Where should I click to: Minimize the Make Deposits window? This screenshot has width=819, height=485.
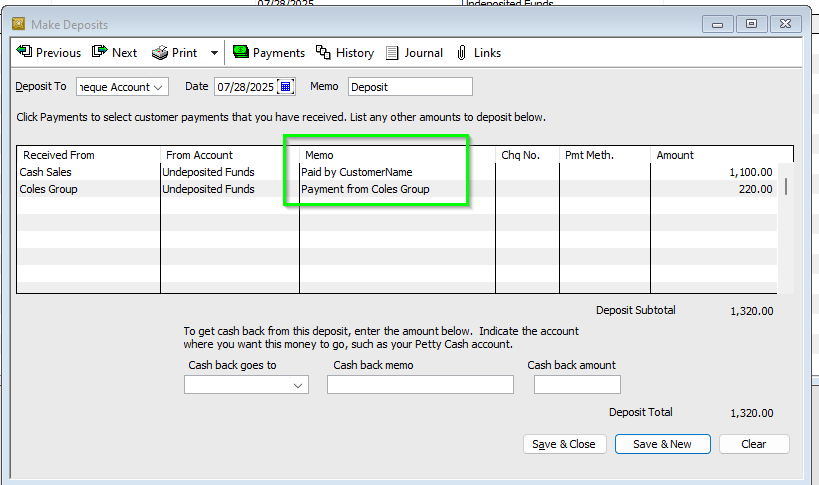point(718,24)
